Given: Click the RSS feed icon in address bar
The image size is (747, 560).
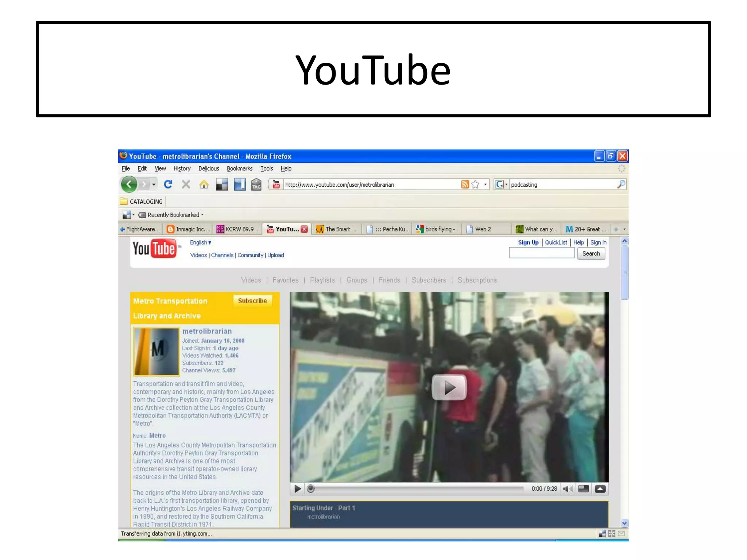Looking at the screenshot, I should point(465,184).
